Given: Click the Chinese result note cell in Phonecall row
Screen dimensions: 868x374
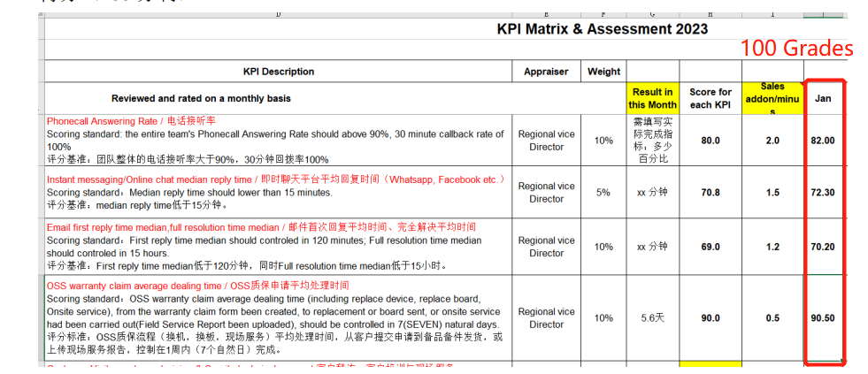Looking at the screenshot, I should click(653, 141).
